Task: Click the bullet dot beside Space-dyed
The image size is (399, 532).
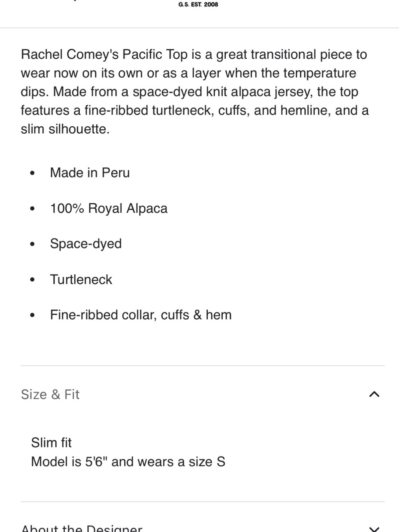Action: (x=33, y=244)
